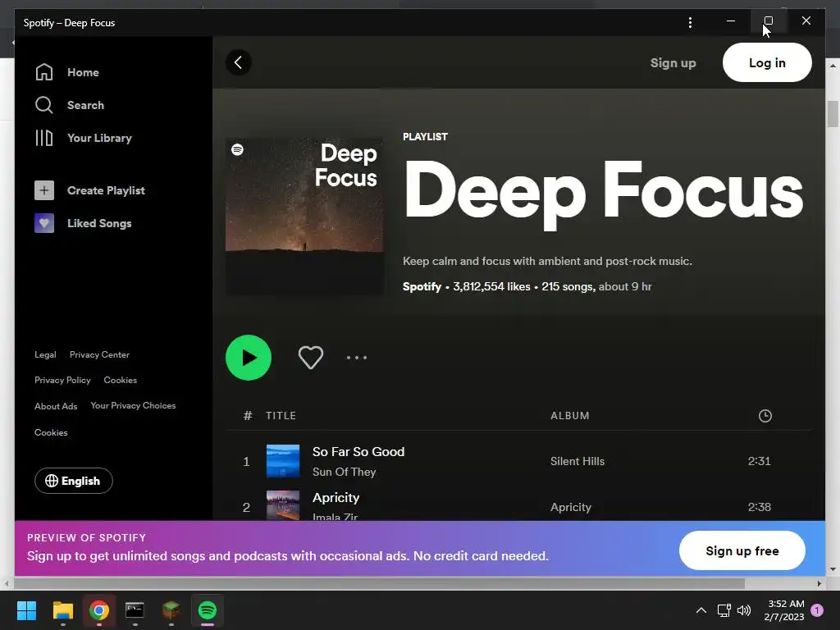Open the Windows Start menu
Screen dimensions: 840x630
(26, 610)
